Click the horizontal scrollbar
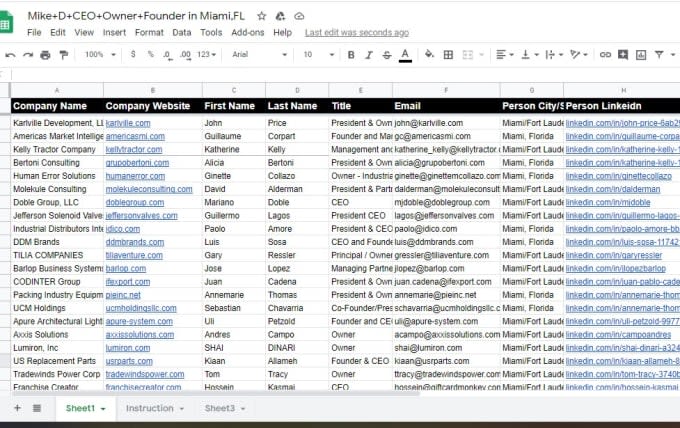 216,394
